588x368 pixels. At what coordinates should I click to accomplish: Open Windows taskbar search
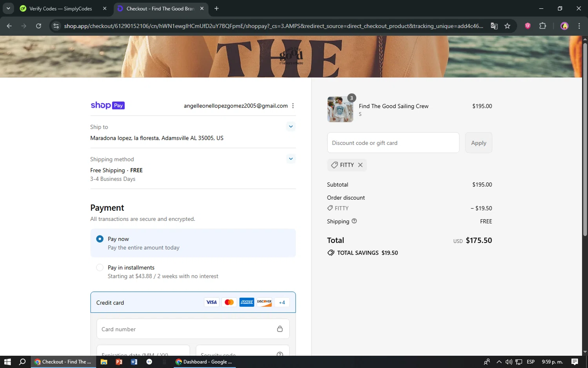coord(22,362)
